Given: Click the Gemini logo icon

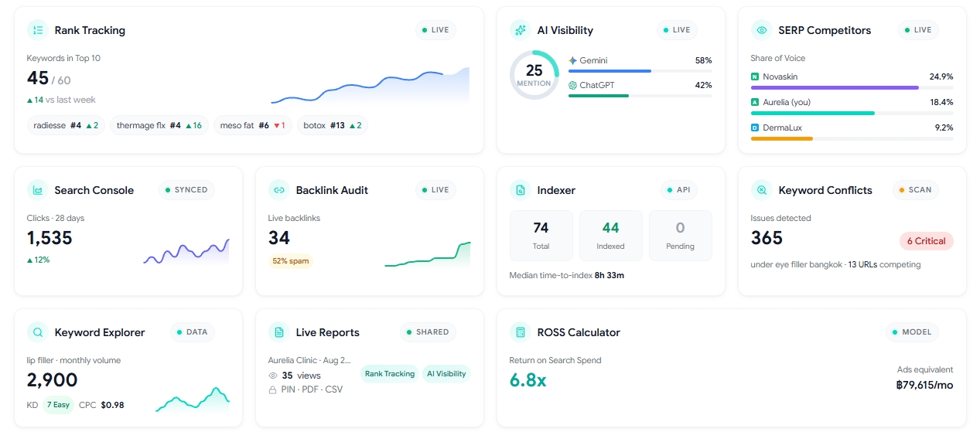Looking at the screenshot, I should point(572,60).
